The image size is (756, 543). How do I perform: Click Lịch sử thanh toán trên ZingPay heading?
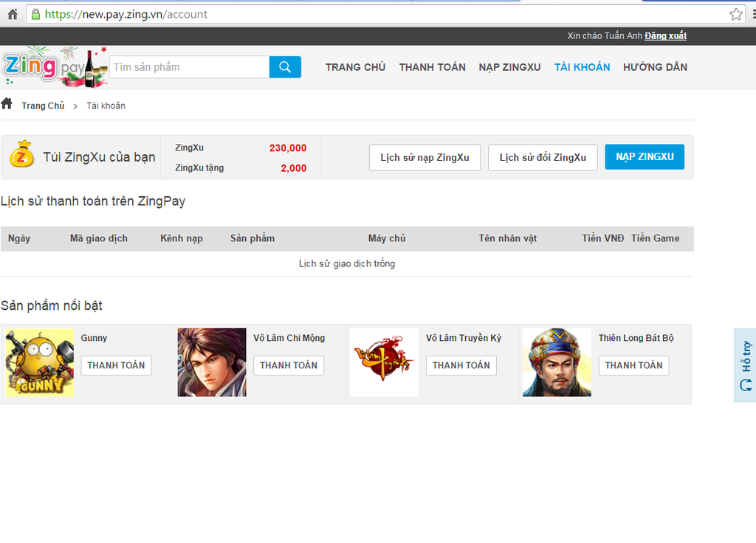pos(93,201)
